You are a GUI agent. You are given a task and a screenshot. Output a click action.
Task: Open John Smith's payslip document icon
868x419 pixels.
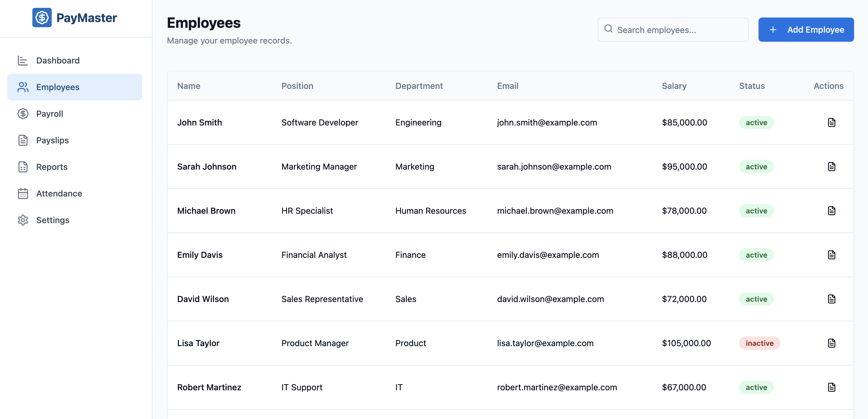[831, 123]
